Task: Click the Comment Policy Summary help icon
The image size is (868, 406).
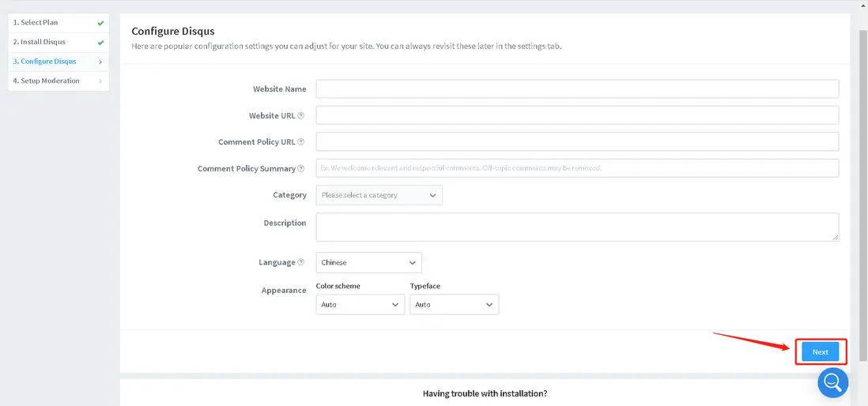Action: coord(300,169)
